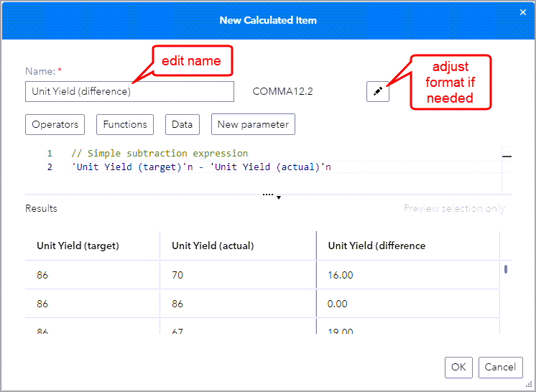Select the Unit Yield (target) column header

tap(78, 246)
